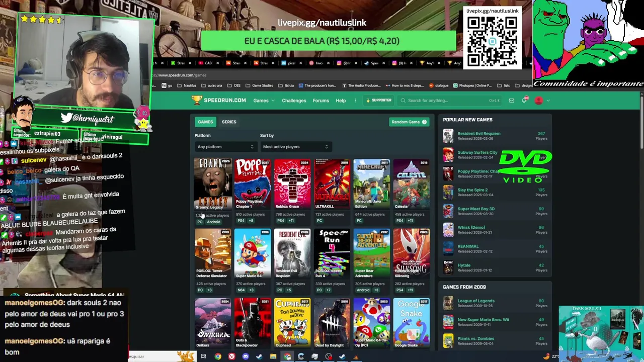Click the Hytale list icon
The image size is (644, 362).
click(448, 267)
